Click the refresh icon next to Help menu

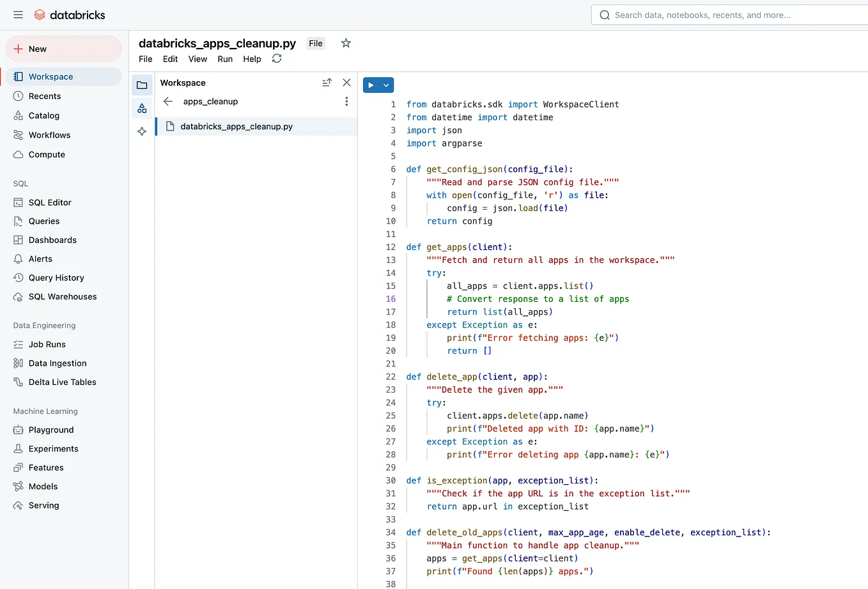[276, 58]
